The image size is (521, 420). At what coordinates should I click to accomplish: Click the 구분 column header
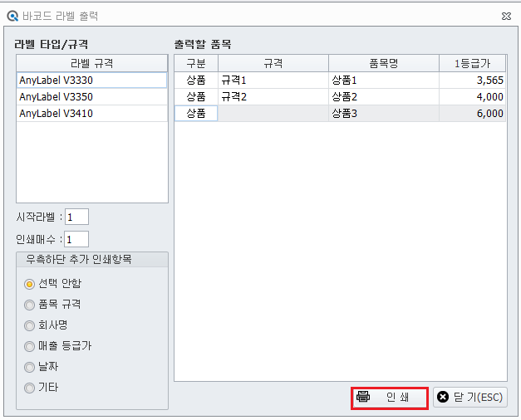click(196, 63)
